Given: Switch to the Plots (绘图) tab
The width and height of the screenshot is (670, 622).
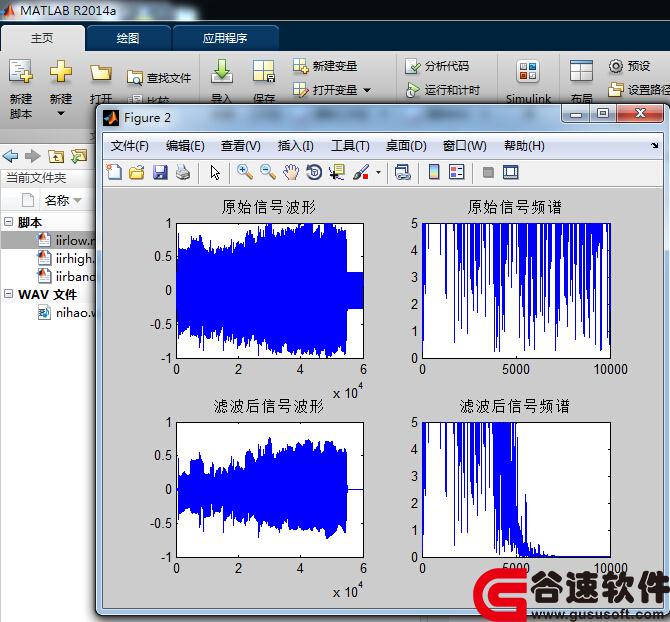Looking at the screenshot, I should coord(128,38).
